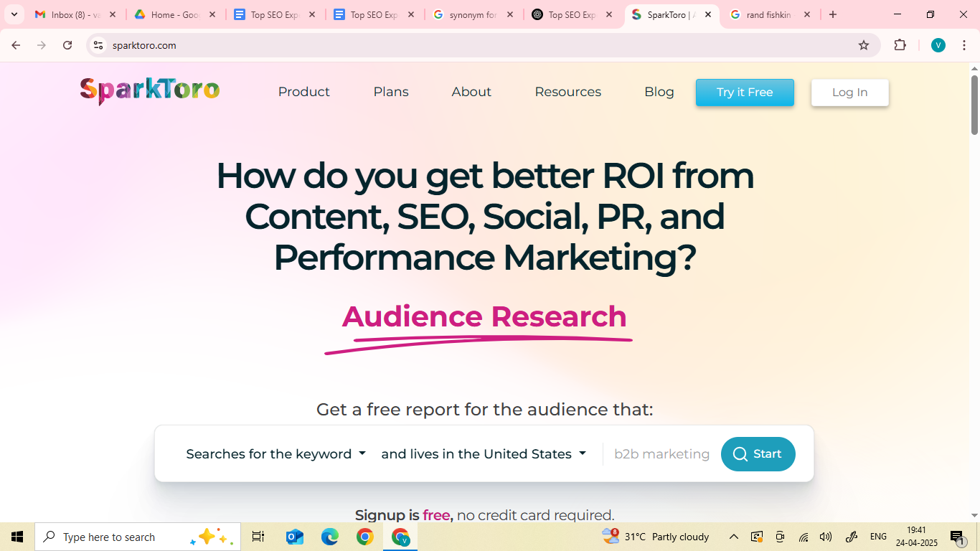Close the SparkToro tab

click(708, 14)
